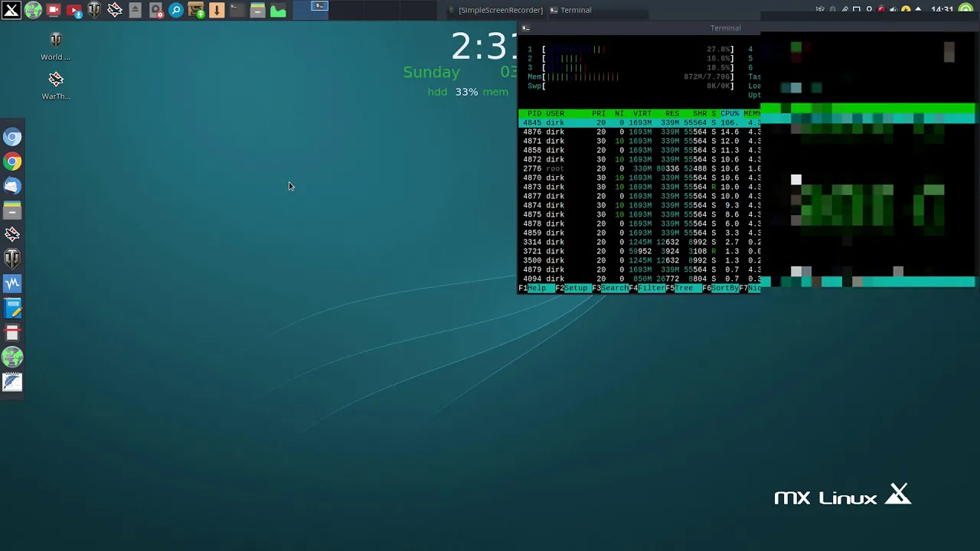The height and width of the screenshot is (551, 980).
Task: Click the 14:31 clock in system tray
Action: coord(942,10)
